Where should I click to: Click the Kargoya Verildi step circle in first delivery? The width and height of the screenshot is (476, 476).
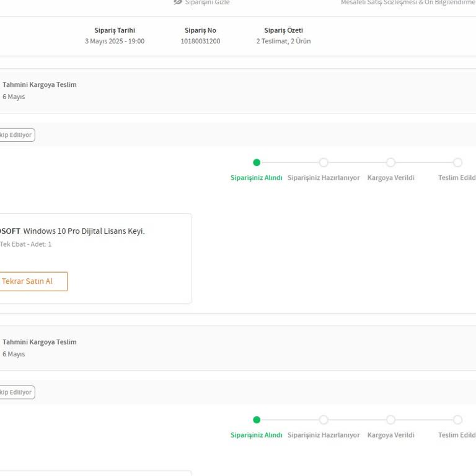pos(390,162)
